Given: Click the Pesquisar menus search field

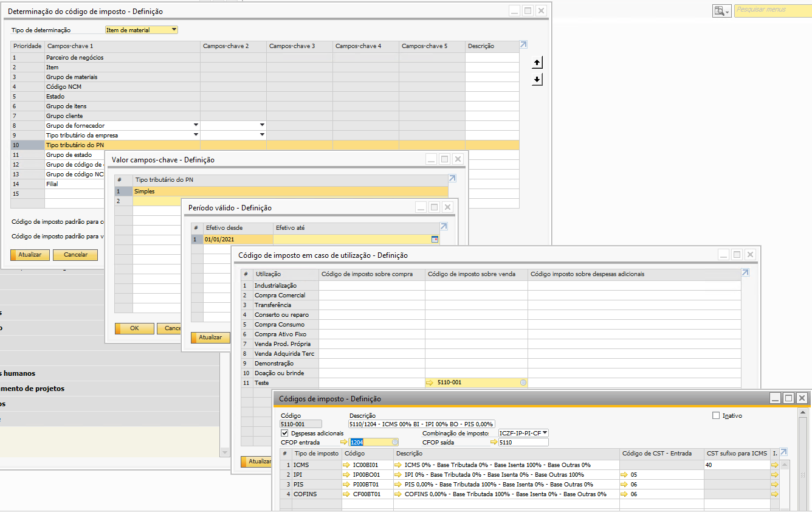Looking at the screenshot, I should [x=772, y=10].
